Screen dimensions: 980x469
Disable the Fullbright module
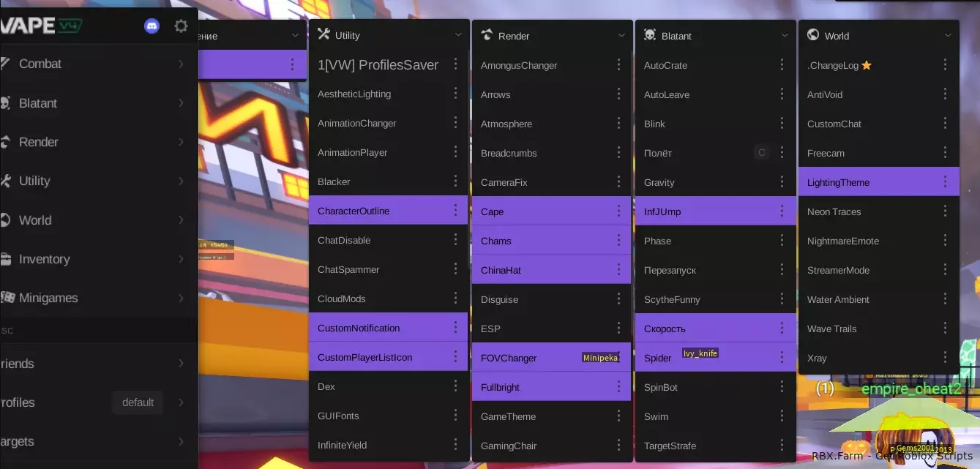pyautogui.click(x=551, y=387)
